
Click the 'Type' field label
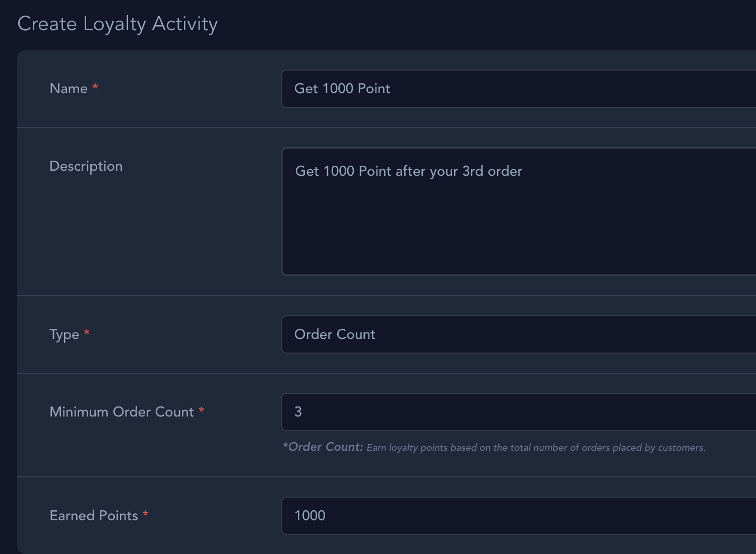pyautogui.click(x=65, y=335)
